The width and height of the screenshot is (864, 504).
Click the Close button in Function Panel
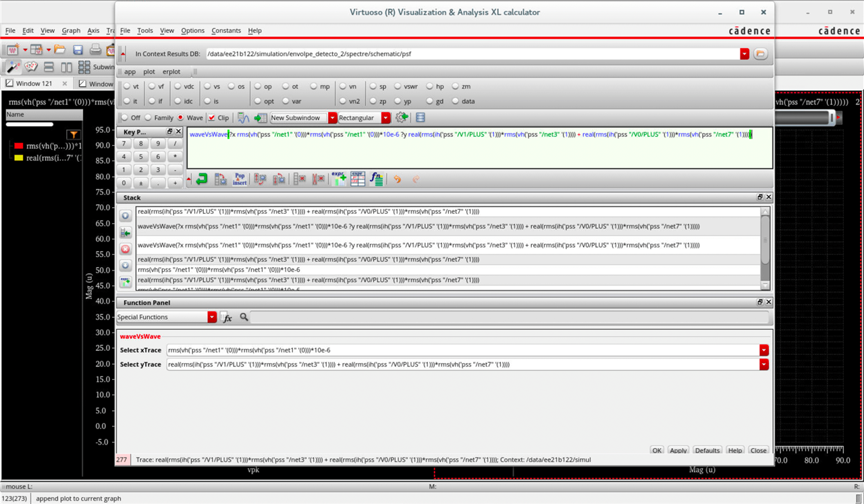click(x=758, y=450)
